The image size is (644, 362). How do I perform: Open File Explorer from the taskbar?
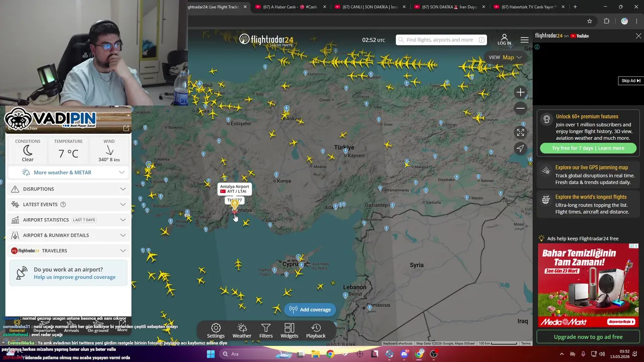point(315,354)
